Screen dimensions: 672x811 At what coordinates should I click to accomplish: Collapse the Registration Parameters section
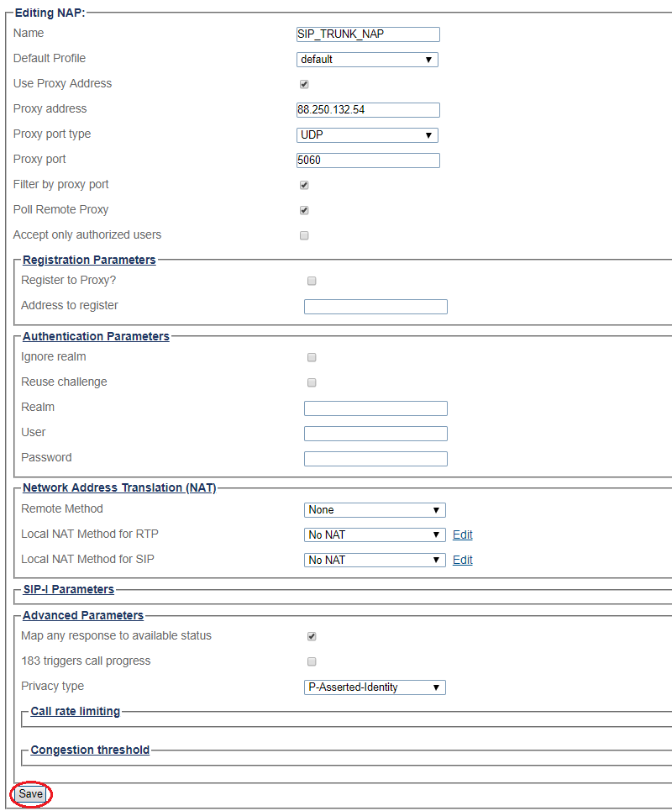coord(89,260)
